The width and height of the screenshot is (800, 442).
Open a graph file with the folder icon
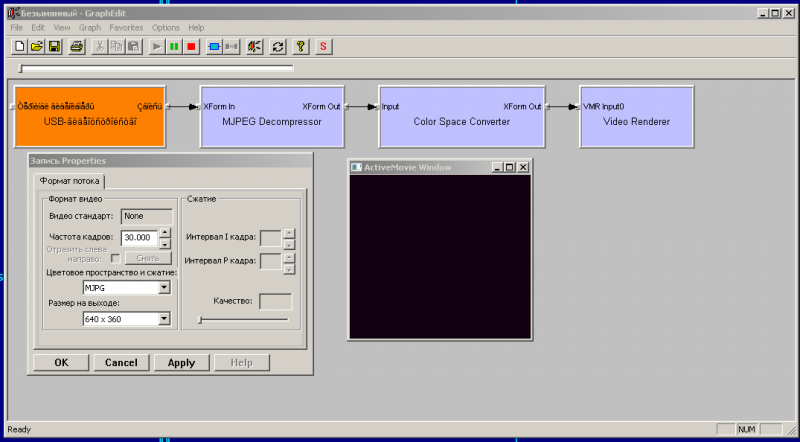coord(37,47)
